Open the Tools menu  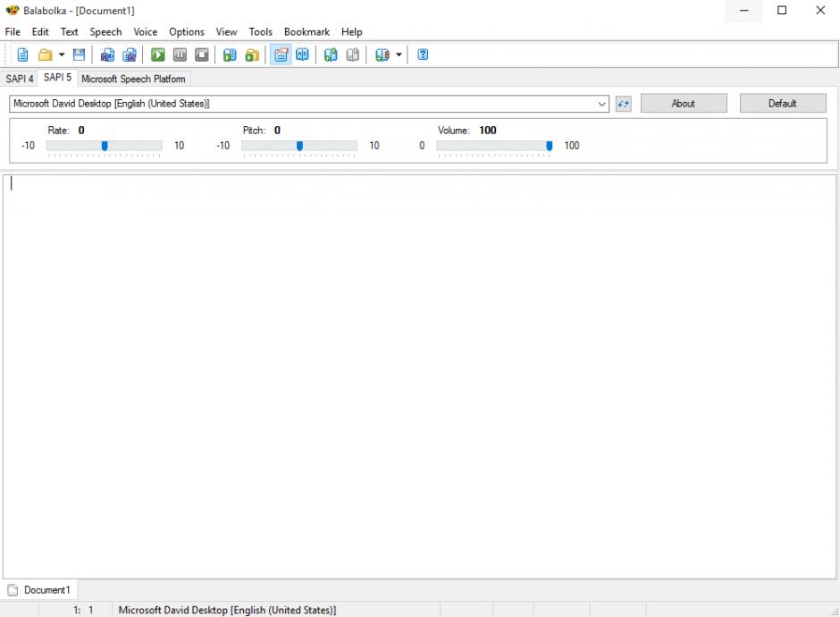(x=260, y=32)
